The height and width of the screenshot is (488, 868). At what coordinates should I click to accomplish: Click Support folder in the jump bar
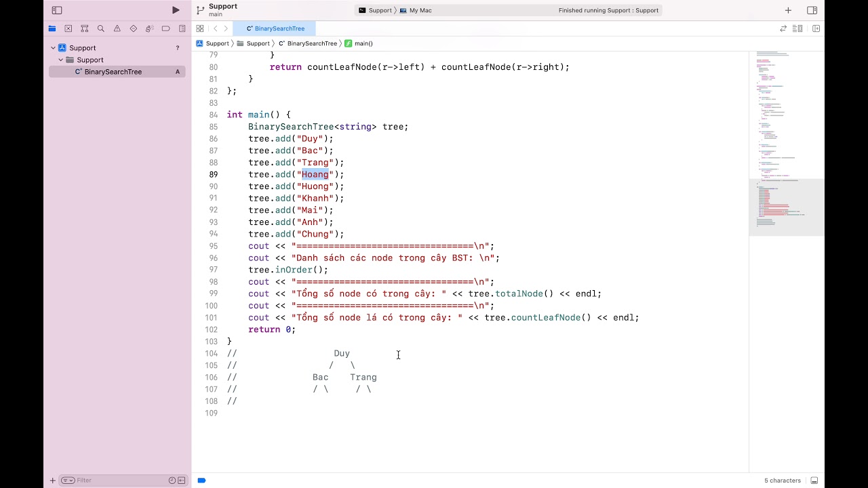[x=253, y=43]
